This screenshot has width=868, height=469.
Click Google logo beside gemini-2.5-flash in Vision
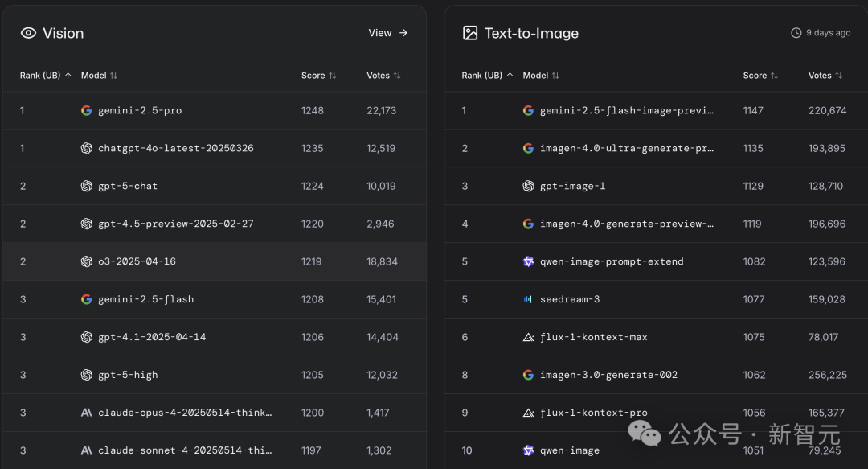86,299
